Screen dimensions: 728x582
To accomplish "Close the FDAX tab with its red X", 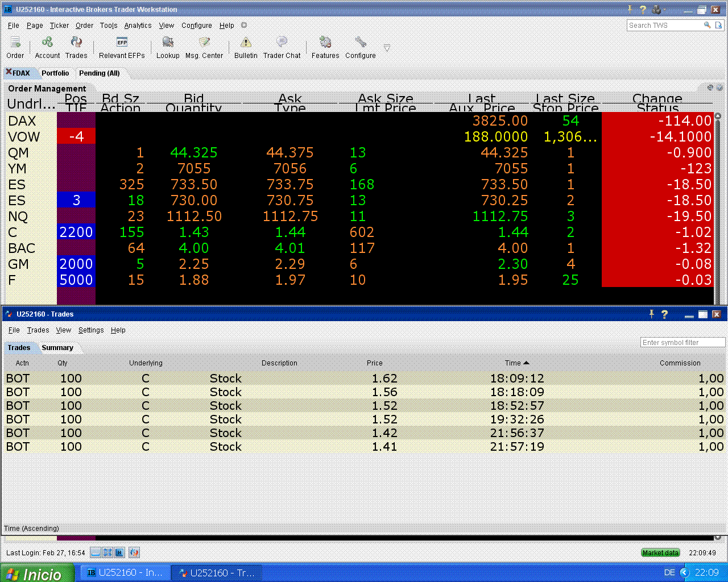I will [9, 72].
